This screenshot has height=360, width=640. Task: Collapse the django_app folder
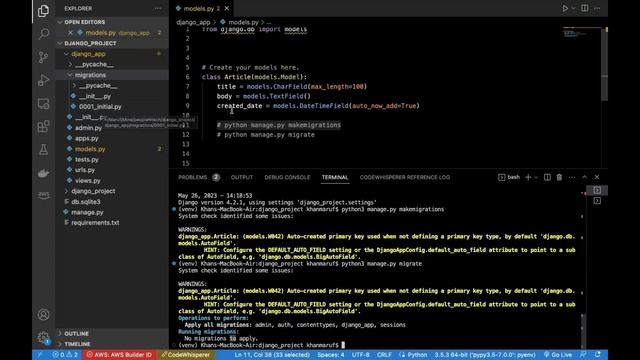(x=88, y=54)
